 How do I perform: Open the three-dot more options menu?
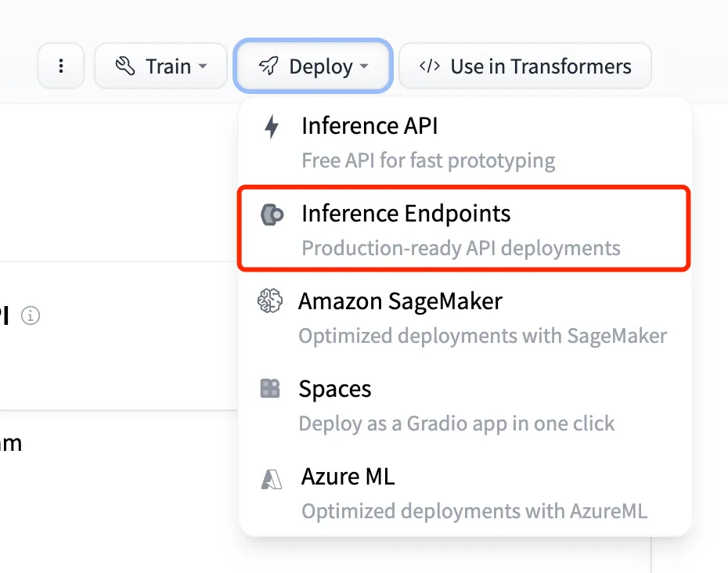point(61,66)
